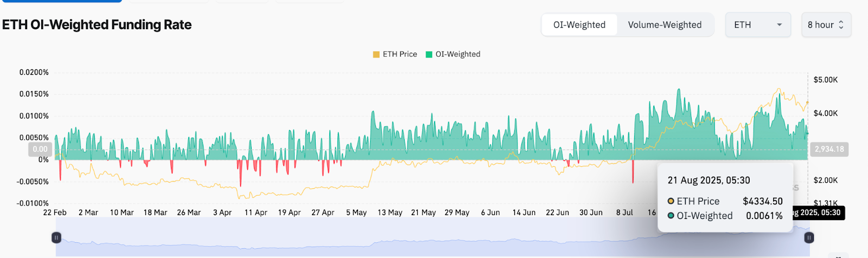Viewport: 868px width, 258px height.
Task: Click the 8 Jul date axis label
Action: [x=624, y=212]
